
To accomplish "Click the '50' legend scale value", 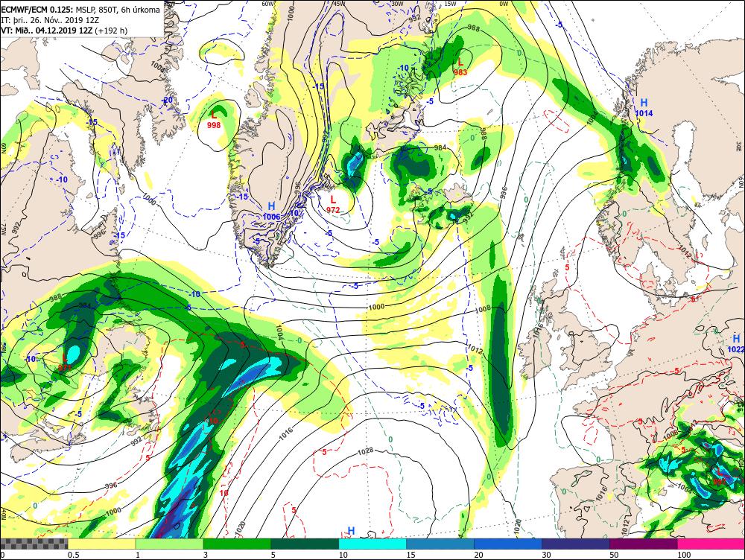I will pyautogui.click(x=615, y=555).
